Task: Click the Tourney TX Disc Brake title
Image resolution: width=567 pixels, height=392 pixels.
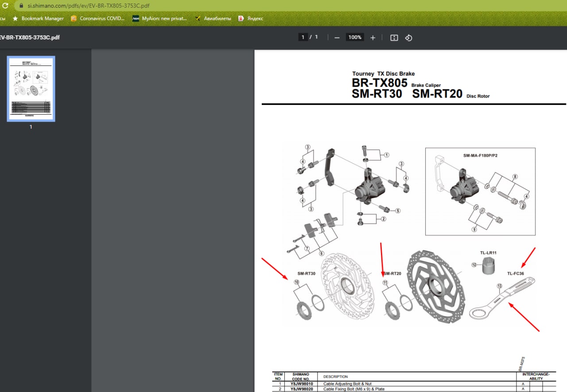Action: click(x=384, y=73)
